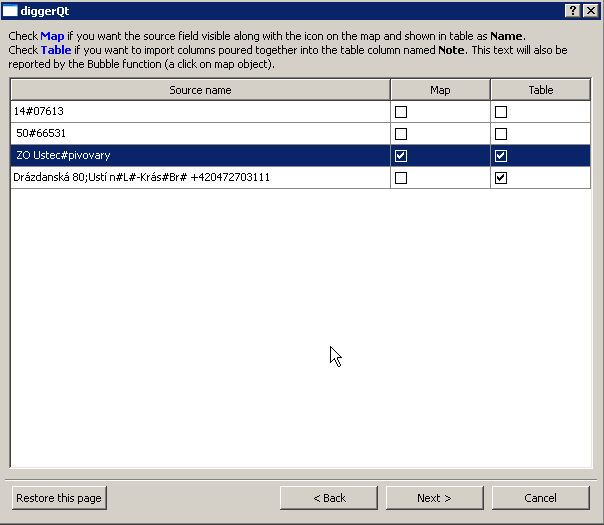The width and height of the screenshot is (604, 525).
Task: Check the Table box for 50#66531
Action: tap(501, 134)
